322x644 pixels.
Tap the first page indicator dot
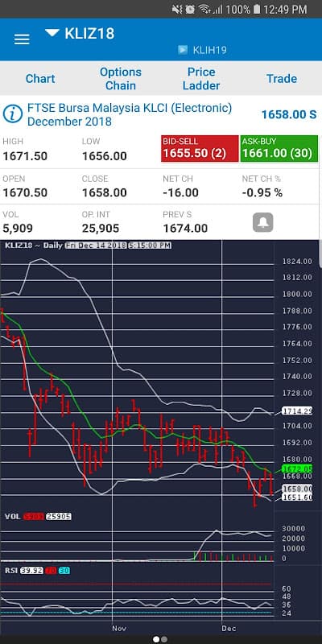[156, 639]
